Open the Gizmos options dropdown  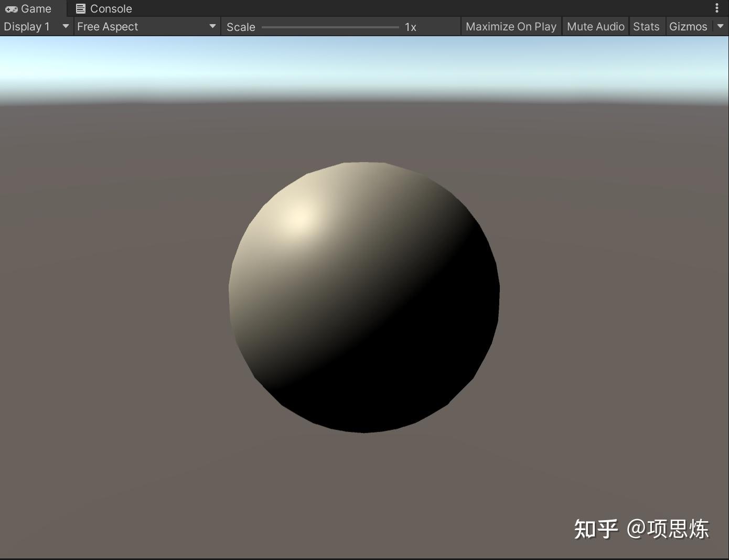click(x=720, y=26)
